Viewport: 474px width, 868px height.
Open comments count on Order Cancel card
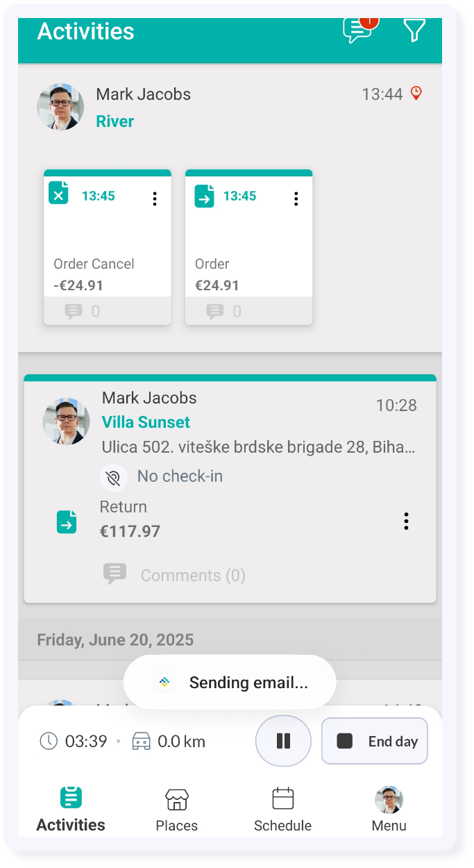click(83, 312)
